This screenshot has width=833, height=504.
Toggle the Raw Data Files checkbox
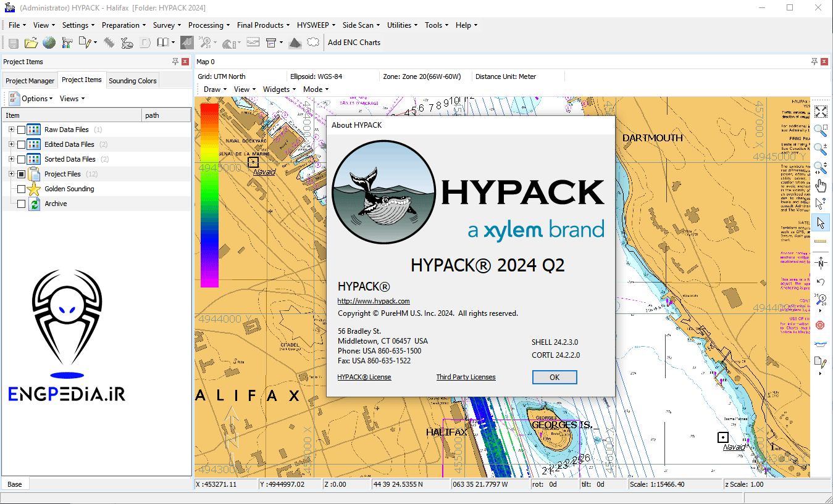point(22,130)
